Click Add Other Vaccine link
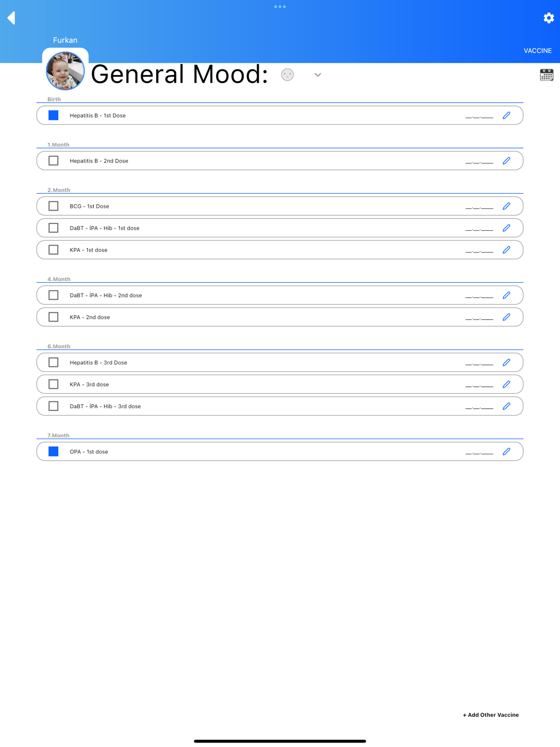Image resolution: width=560 pixels, height=747 pixels. pyautogui.click(x=491, y=715)
